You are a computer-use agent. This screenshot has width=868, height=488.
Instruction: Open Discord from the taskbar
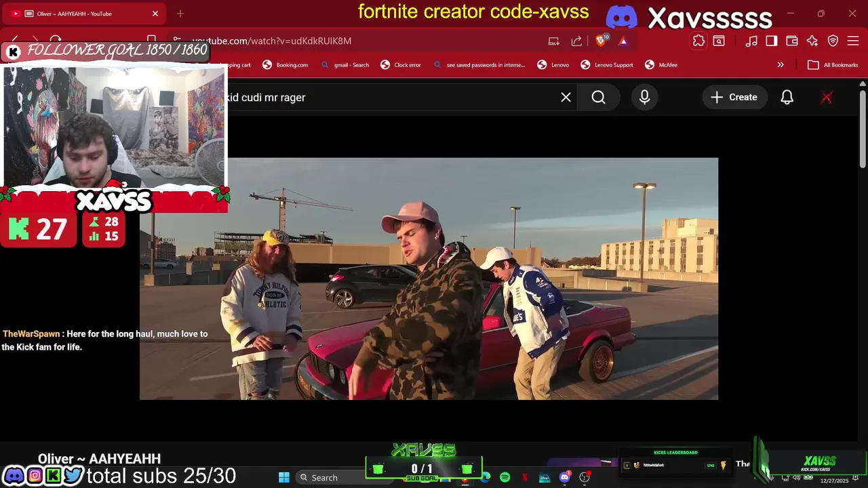(x=565, y=477)
